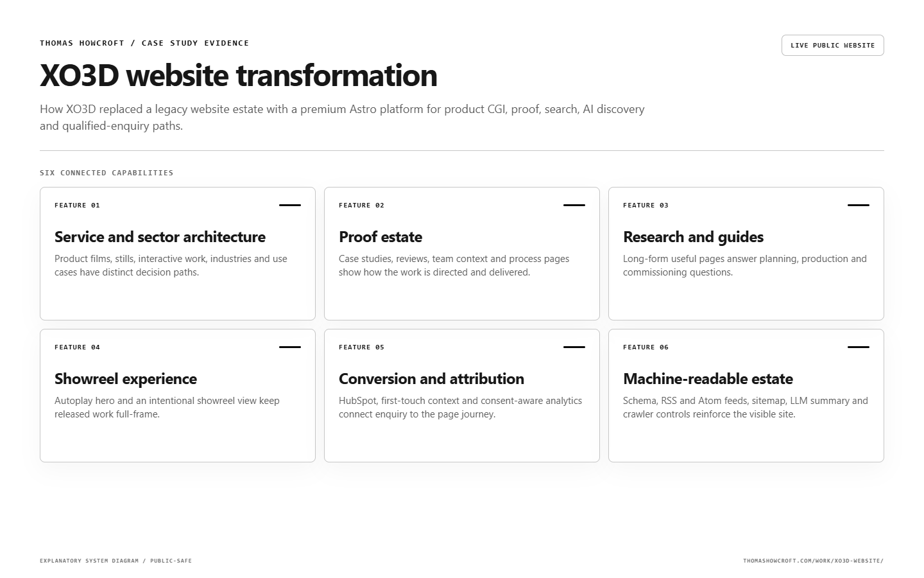This screenshot has height=578, width=924.
Task: Click the intro paragraph starting 'How XO3D replaced'
Action: pos(342,118)
